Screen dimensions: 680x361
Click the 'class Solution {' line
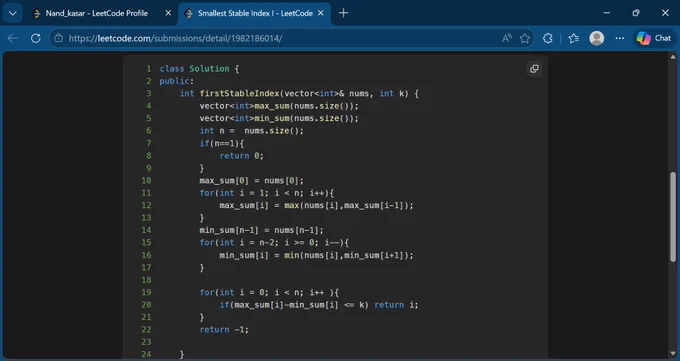point(199,69)
